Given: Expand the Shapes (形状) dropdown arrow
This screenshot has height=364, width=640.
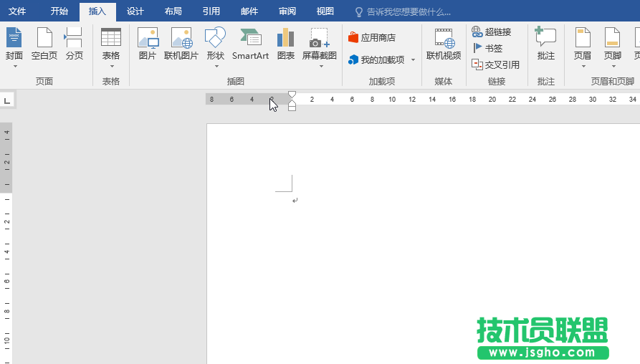Looking at the screenshot, I should click(216, 66).
